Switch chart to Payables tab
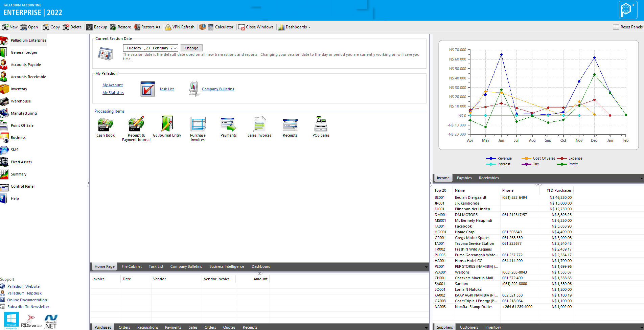The width and height of the screenshot is (644, 330). pos(464,178)
